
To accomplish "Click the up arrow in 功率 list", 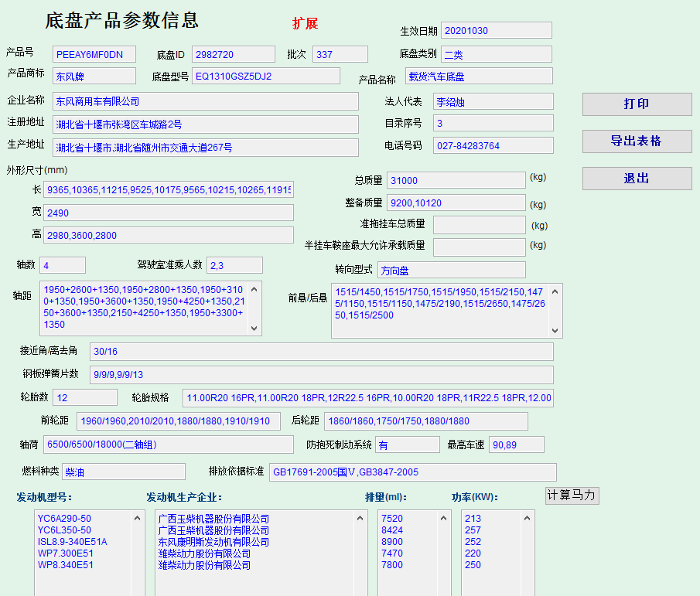I will pyautogui.click(x=528, y=518).
